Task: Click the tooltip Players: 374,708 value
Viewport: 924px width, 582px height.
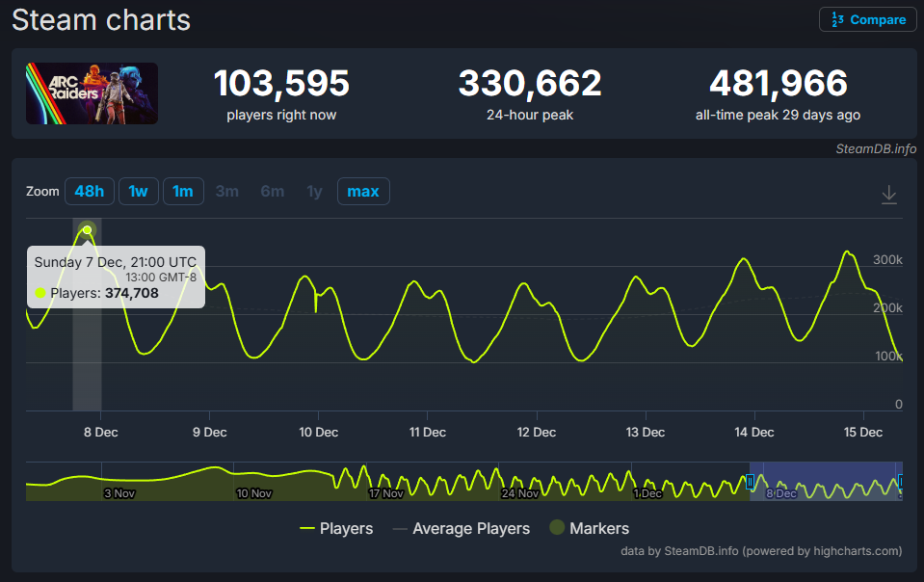Action: coord(104,293)
